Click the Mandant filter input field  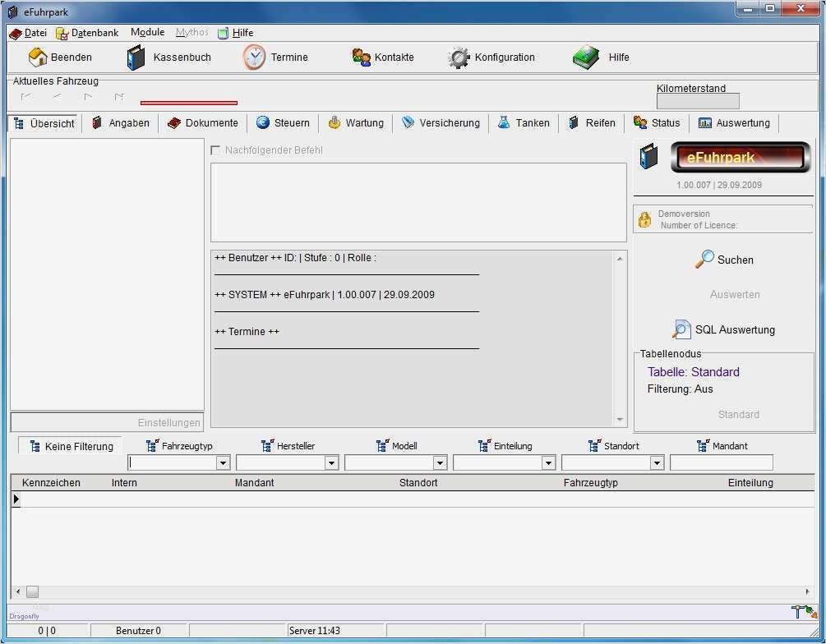pos(721,462)
